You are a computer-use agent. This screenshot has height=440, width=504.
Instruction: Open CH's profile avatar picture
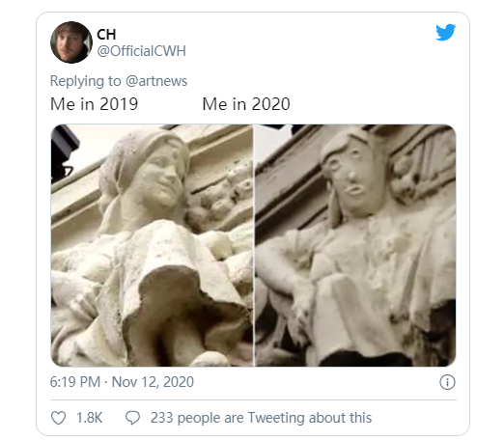71,42
